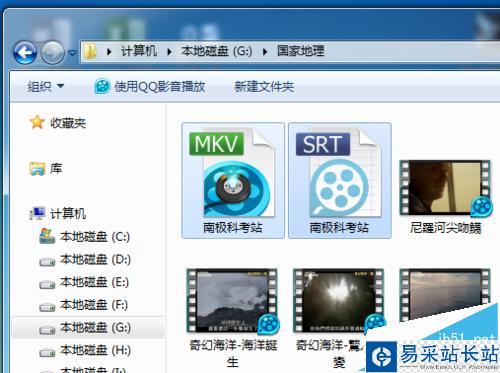Image resolution: width=500 pixels, height=373 pixels.
Task: Click the 南极科考站 name under MKV file
Action: pyautogui.click(x=233, y=228)
